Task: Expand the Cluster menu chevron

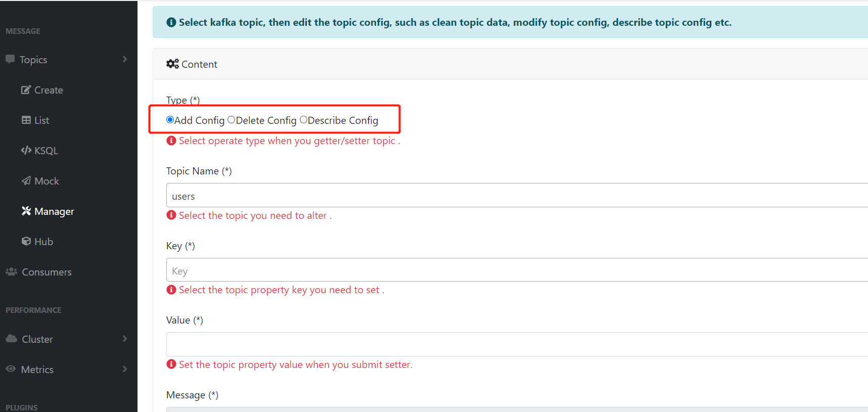Action: [x=125, y=339]
